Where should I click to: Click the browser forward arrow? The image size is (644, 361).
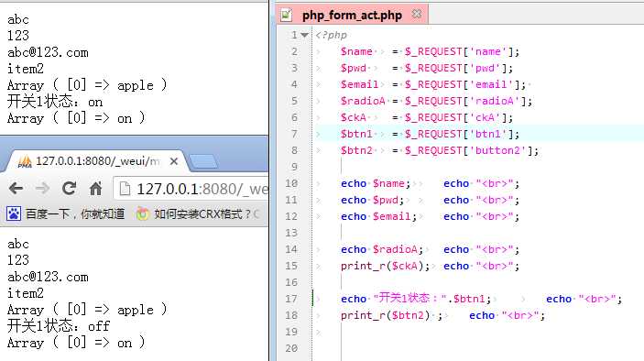tap(42, 189)
